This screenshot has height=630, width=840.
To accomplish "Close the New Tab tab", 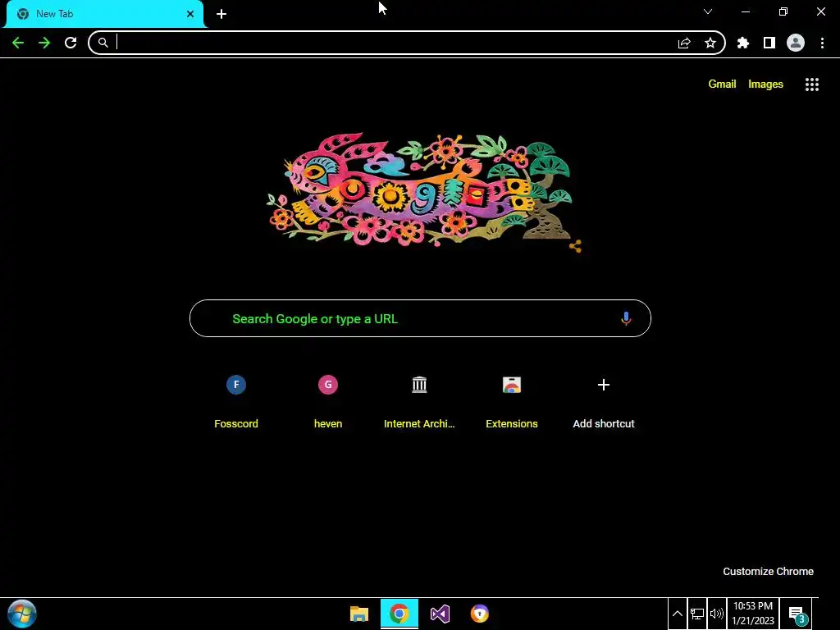I will click(x=190, y=14).
